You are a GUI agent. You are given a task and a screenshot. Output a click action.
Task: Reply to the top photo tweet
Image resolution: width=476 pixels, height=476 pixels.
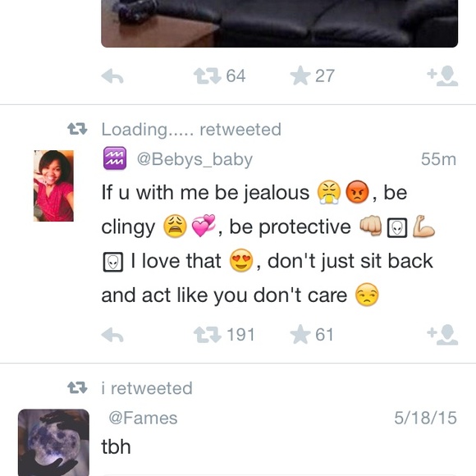pyautogui.click(x=112, y=76)
